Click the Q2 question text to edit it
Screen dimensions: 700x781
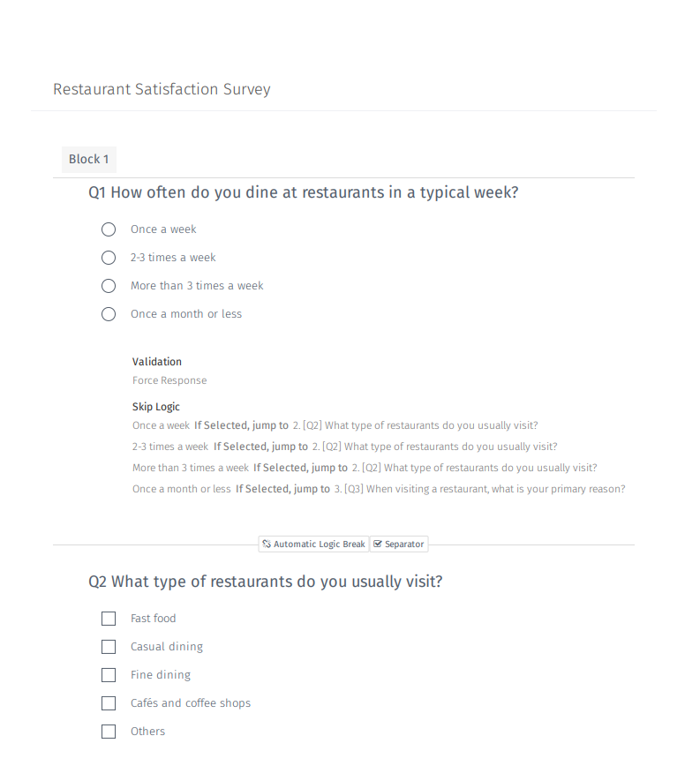point(265,581)
